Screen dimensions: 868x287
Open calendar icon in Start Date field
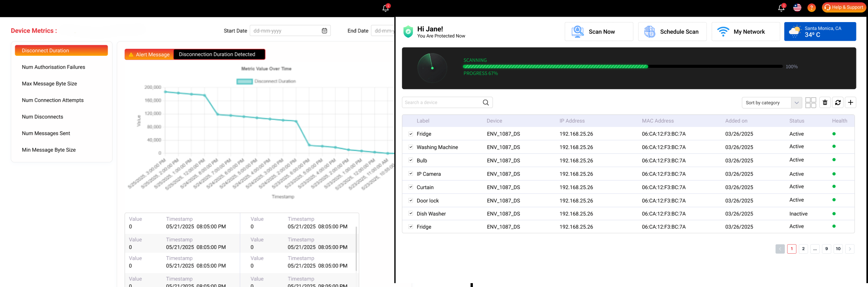coord(324,31)
